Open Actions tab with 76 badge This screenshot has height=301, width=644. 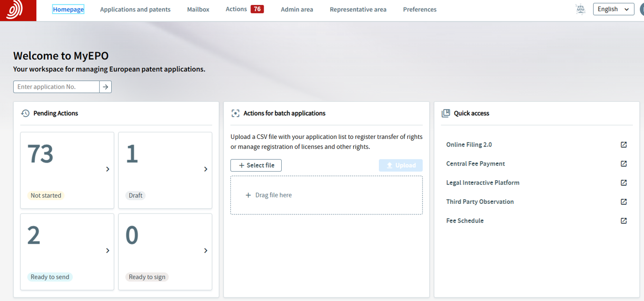tap(245, 9)
